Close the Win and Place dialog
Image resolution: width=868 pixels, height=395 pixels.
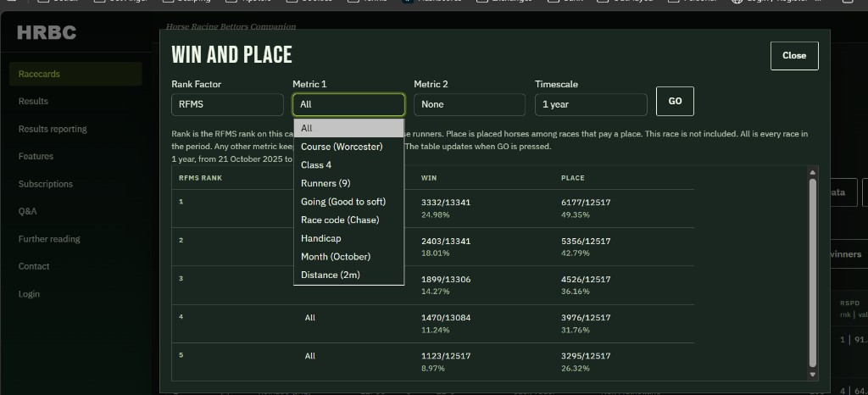point(794,56)
